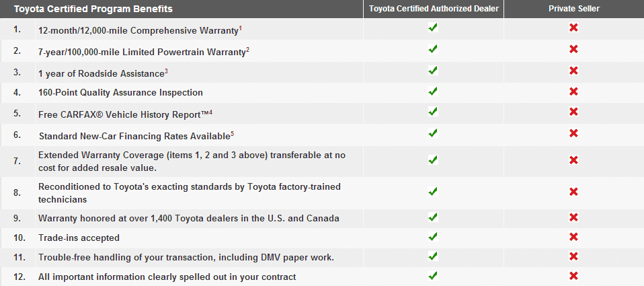This screenshot has height=286, width=644.
Task: Click red X for DMV paper work row
Action: 574,256
